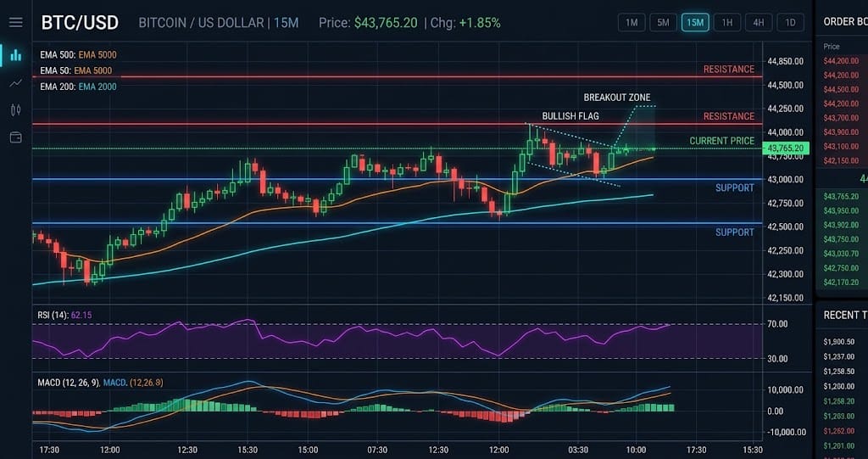Click the BITCOIN / US DOLLAR | 15M subtitle
868x459 pixels.
pyautogui.click(x=219, y=23)
